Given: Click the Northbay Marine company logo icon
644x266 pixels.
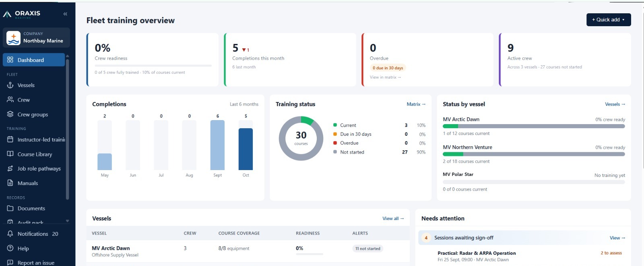Looking at the screenshot, I should [x=13, y=38].
